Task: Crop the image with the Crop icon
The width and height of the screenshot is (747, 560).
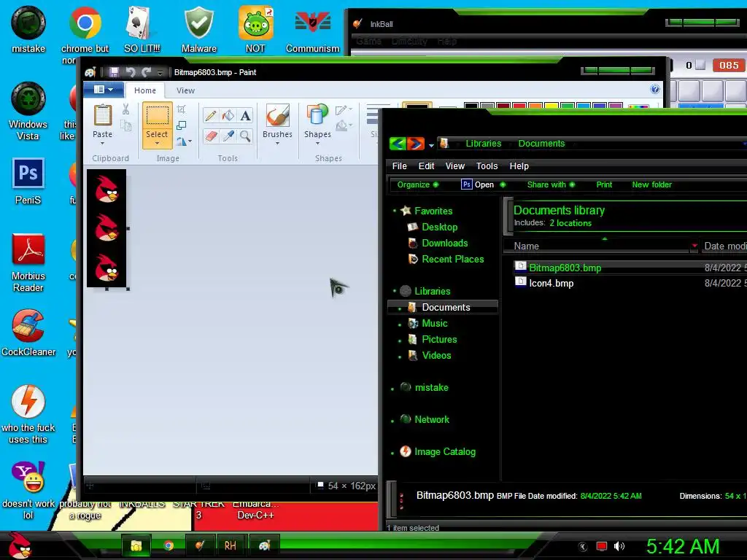Action: [x=181, y=109]
